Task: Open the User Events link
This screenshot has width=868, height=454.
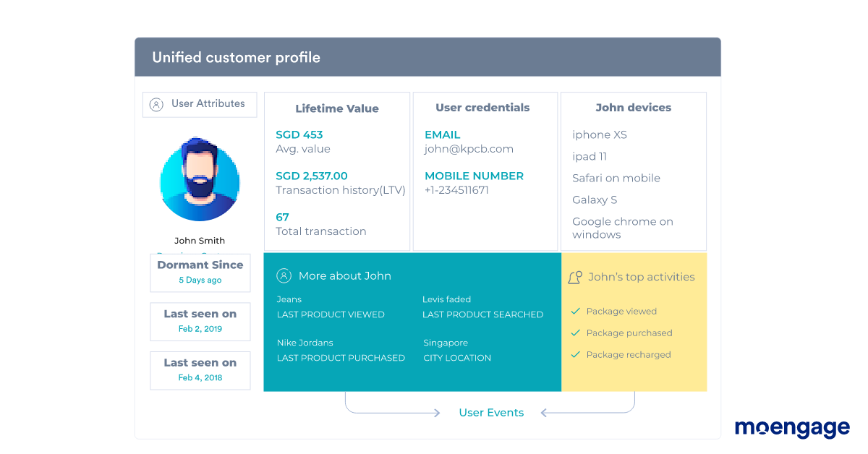Action: tap(491, 412)
